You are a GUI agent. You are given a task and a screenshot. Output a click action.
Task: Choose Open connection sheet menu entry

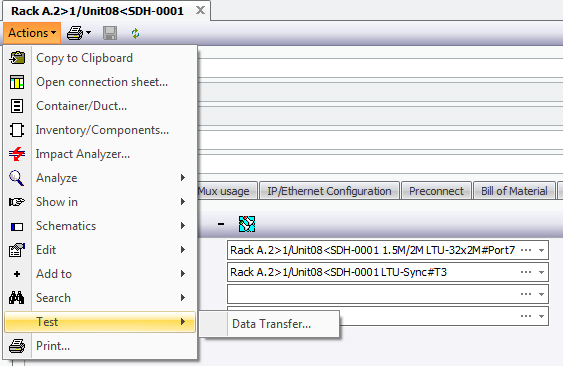click(x=100, y=82)
